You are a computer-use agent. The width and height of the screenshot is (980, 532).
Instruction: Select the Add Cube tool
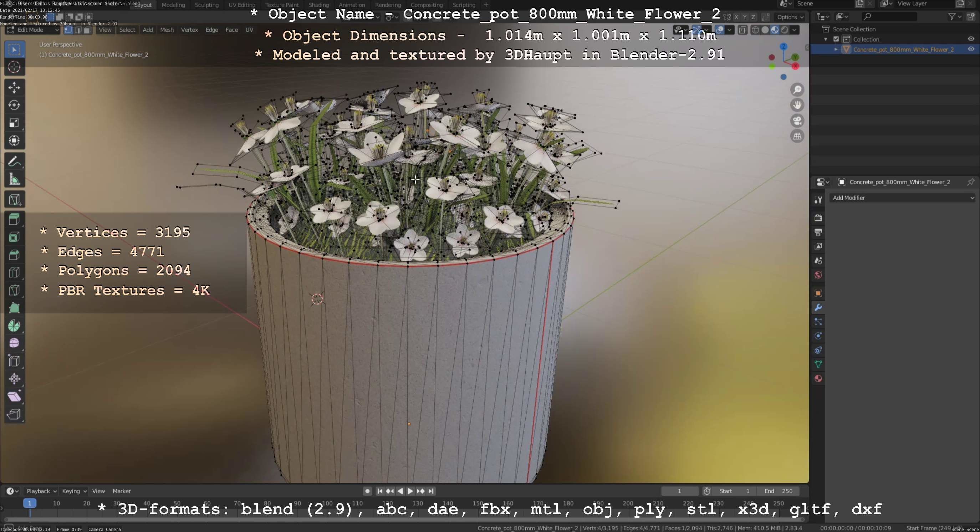[x=15, y=200]
